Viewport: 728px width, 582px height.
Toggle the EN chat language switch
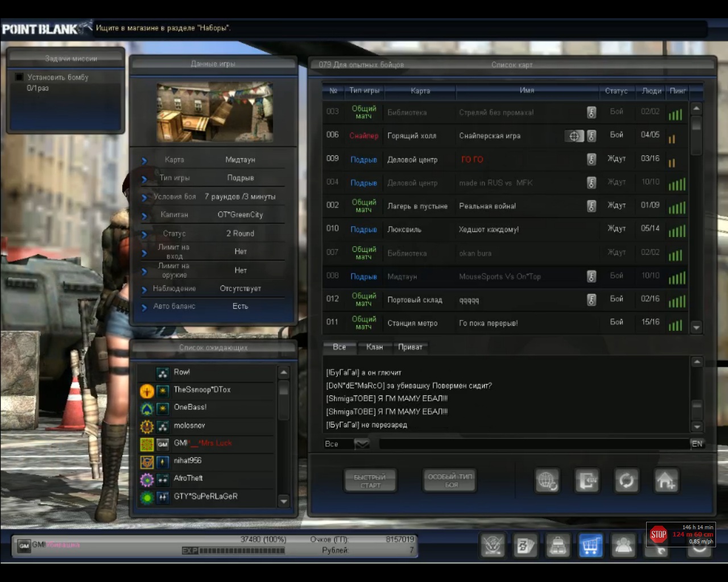tap(697, 444)
